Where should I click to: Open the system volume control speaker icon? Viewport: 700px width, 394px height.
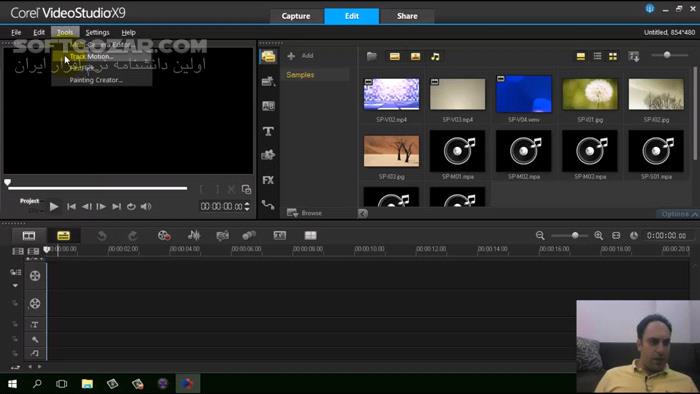(146, 207)
